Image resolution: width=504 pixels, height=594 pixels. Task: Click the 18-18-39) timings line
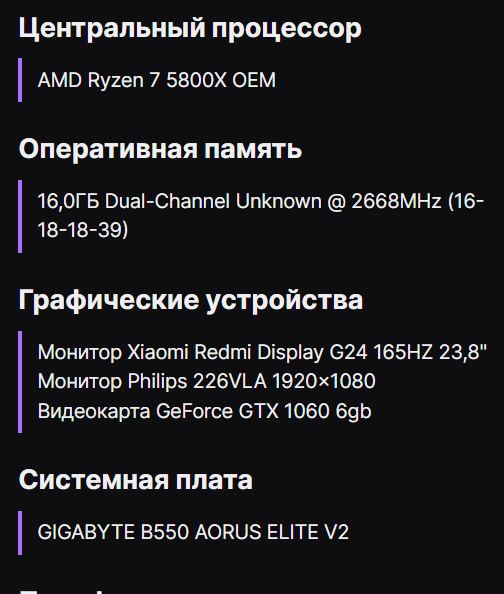[83, 230]
